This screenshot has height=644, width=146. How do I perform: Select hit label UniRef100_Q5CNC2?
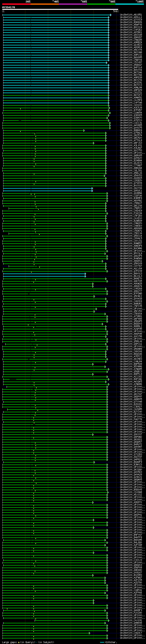click(x=131, y=296)
